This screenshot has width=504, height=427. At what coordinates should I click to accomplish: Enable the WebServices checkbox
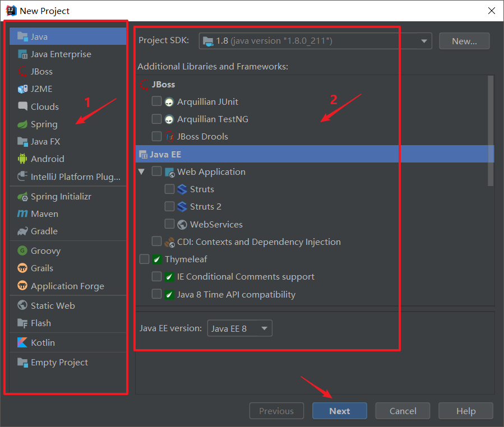click(x=169, y=224)
